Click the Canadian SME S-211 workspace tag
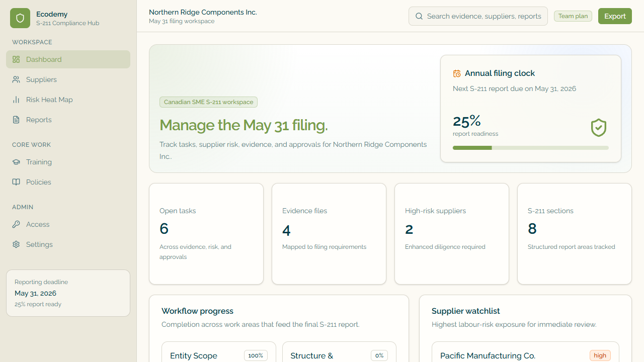 (208, 102)
